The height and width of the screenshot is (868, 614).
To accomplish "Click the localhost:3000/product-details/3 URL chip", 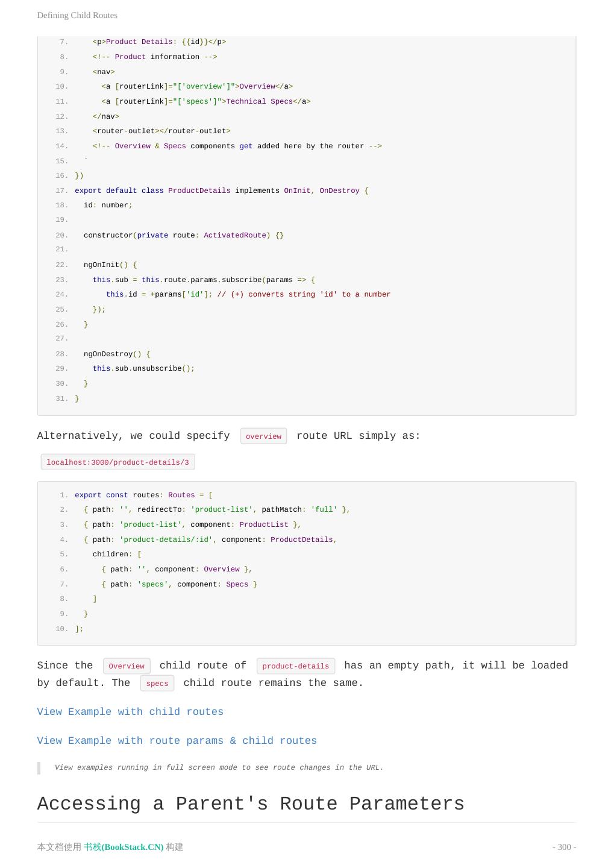I will point(117,462).
